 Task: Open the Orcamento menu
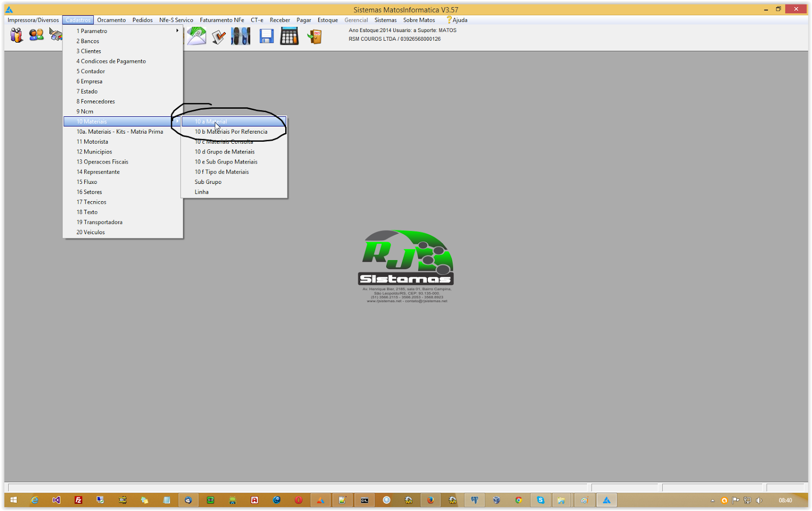click(111, 20)
